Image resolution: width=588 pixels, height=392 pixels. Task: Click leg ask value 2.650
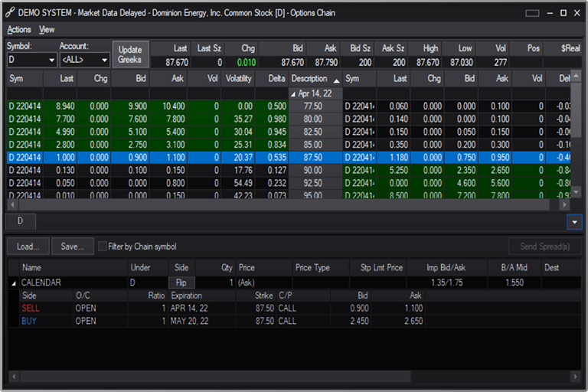413,321
